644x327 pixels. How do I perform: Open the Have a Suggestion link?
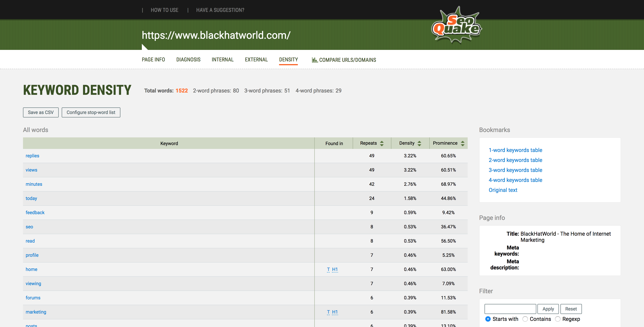[x=220, y=10]
